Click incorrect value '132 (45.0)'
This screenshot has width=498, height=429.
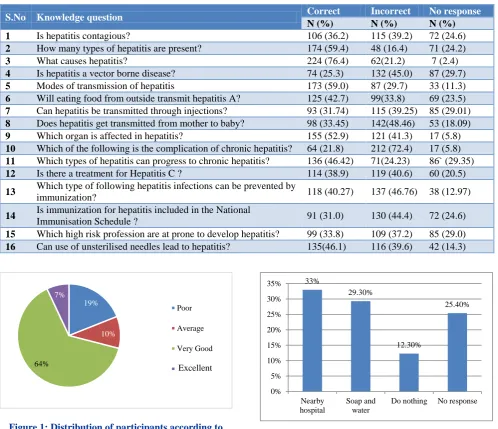[x=392, y=73]
